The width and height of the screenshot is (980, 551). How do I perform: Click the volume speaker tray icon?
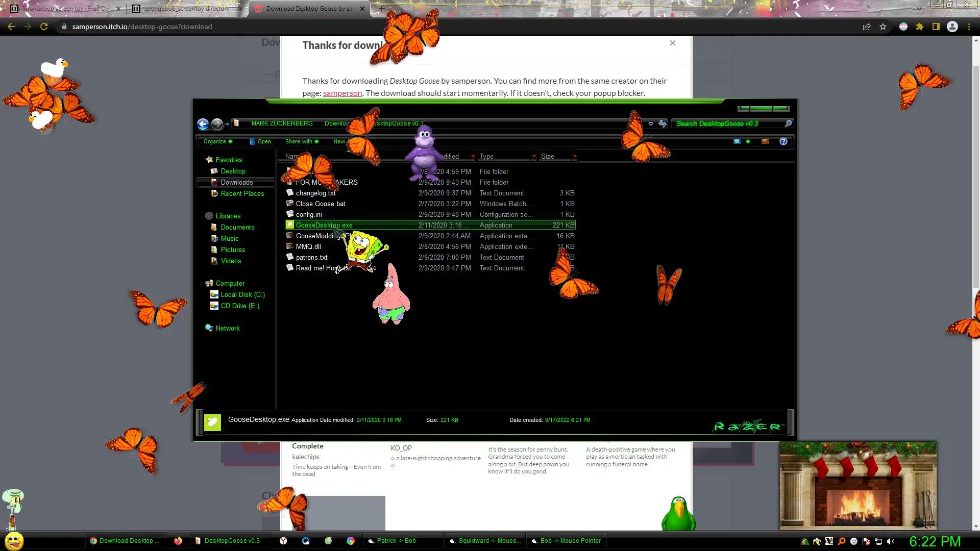pyautogui.click(x=891, y=541)
